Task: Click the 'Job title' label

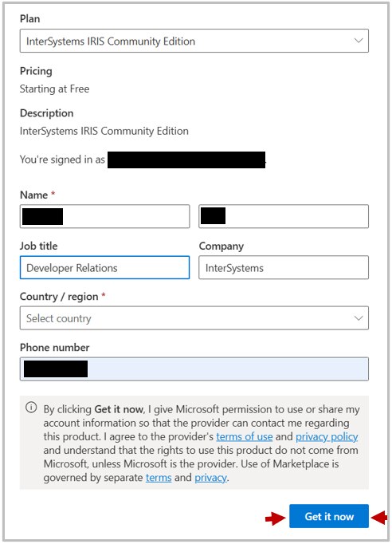Action: pyautogui.click(x=38, y=246)
